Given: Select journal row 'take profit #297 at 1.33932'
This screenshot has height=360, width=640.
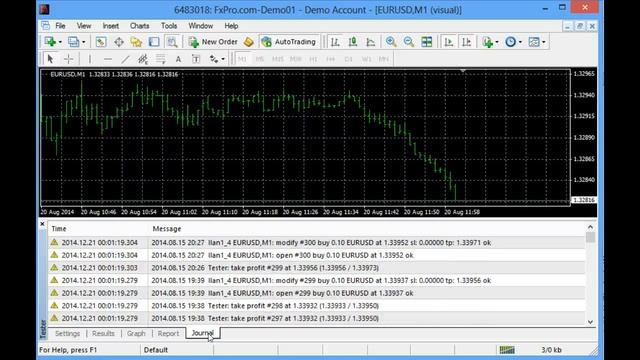Looking at the screenshot, I should (316, 318).
